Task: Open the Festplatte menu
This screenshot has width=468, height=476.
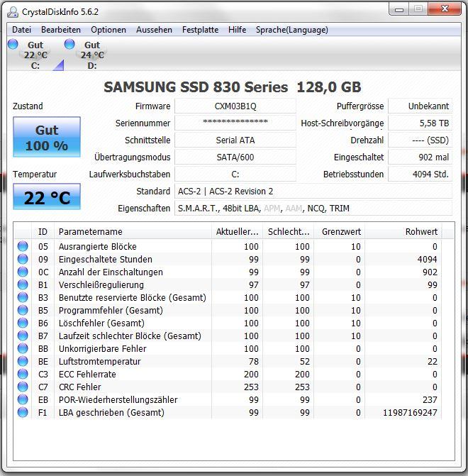Action: pyautogui.click(x=200, y=30)
